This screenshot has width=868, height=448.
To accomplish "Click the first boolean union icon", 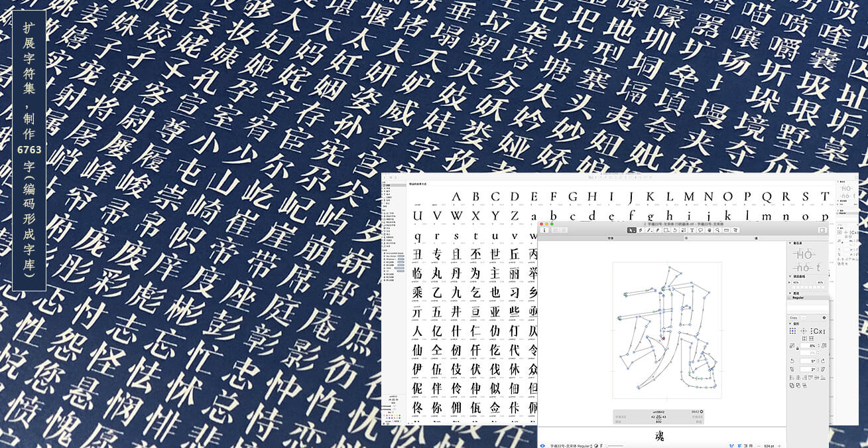I will click(792, 386).
